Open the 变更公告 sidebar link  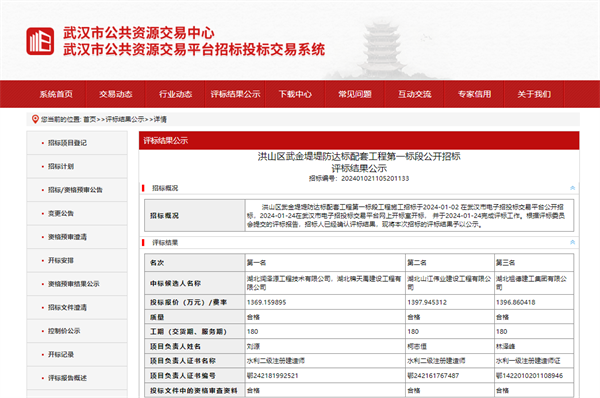(x=61, y=213)
